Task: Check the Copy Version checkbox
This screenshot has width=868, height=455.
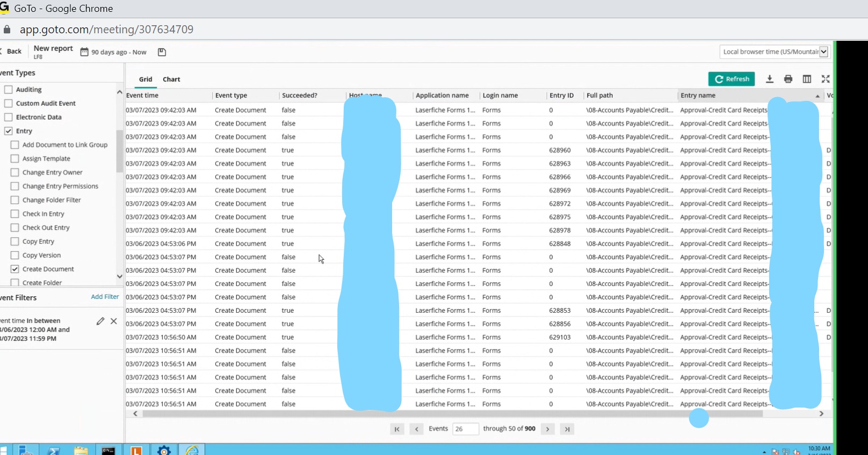Action: [15, 255]
